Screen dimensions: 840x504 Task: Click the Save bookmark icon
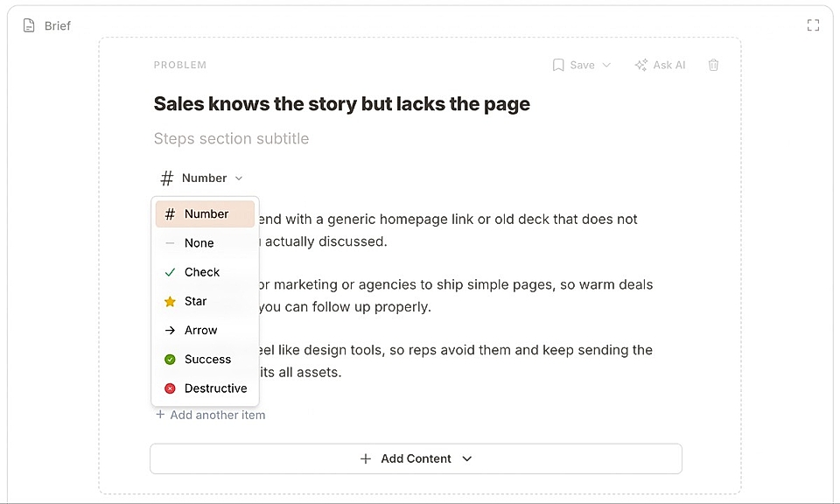(x=558, y=65)
